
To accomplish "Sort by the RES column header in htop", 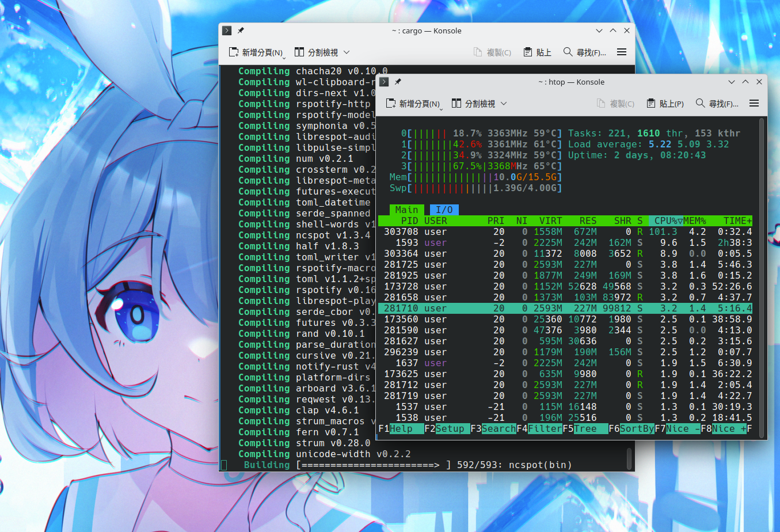I will 588,221.
